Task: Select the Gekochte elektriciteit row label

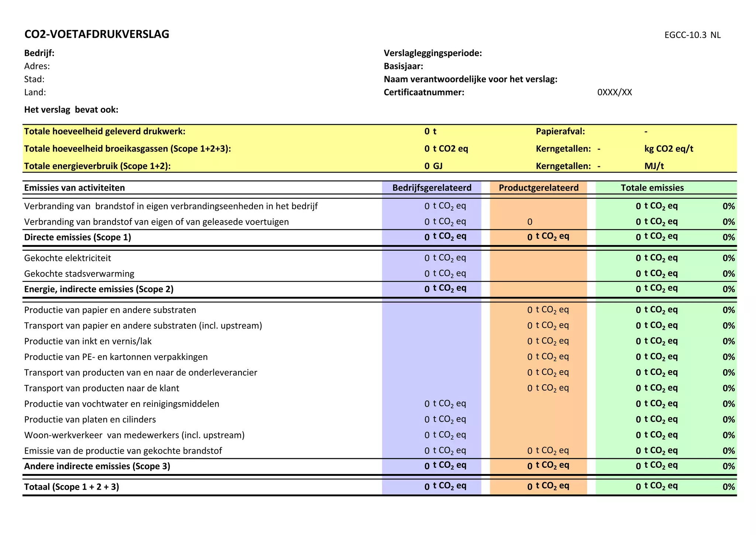Action: click(x=68, y=258)
